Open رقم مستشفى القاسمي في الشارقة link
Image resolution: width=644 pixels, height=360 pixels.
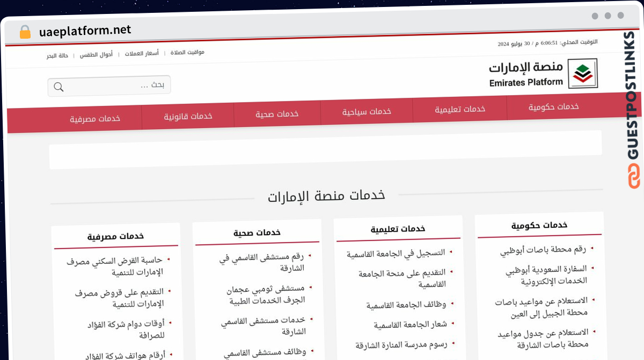[x=261, y=263]
